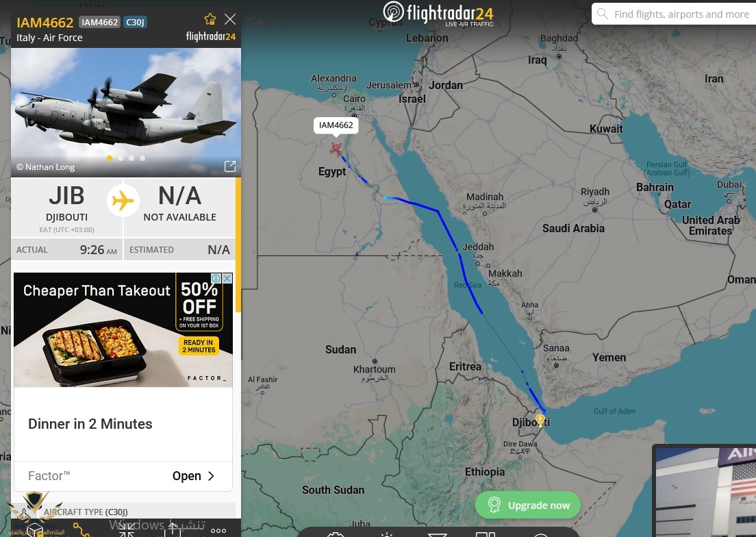
Task: Click the IAM4662 map label
Action: (336, 125)
